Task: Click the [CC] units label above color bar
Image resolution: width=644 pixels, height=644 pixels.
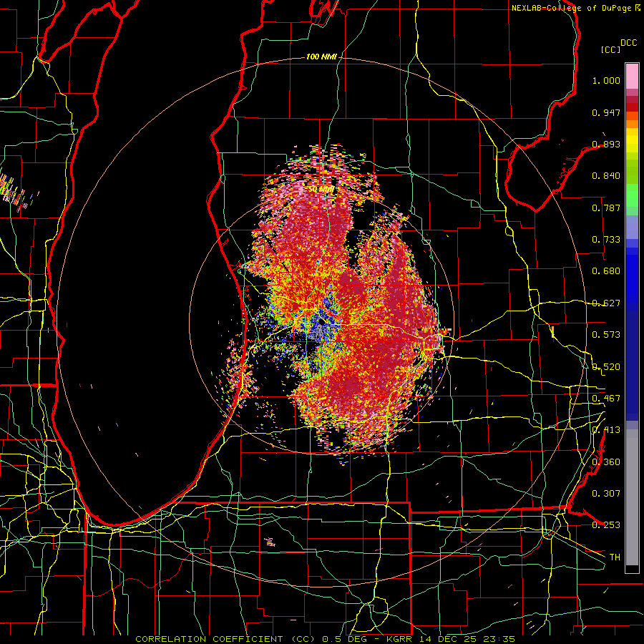Action: pos(610,49)
